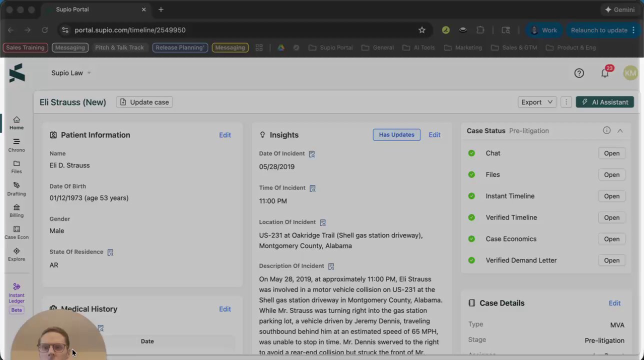Image resolution: width=644 pixels, height=360 pixels.
Task: Open the Explore sidebar icon
Action: (x=16, y=254)
